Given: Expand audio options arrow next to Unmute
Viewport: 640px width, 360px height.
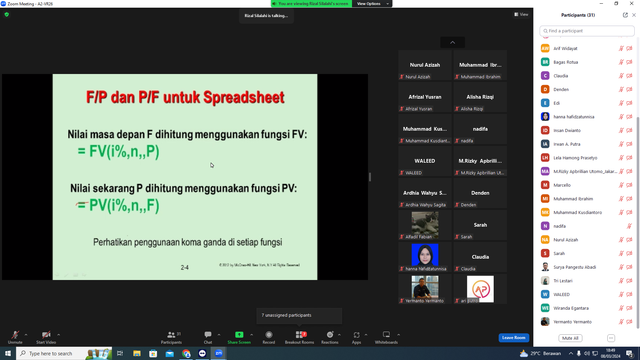Looking at the screenshot, I should (26, 335).
